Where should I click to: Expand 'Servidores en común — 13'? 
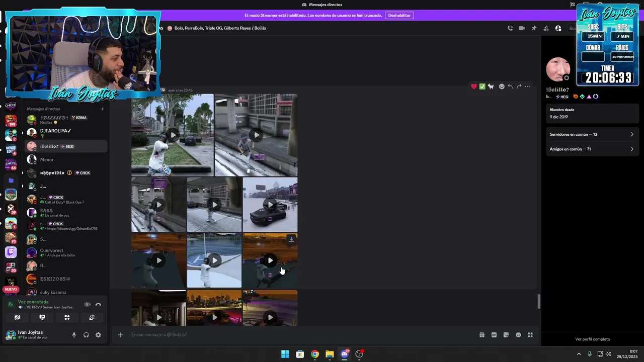(592, 134)
